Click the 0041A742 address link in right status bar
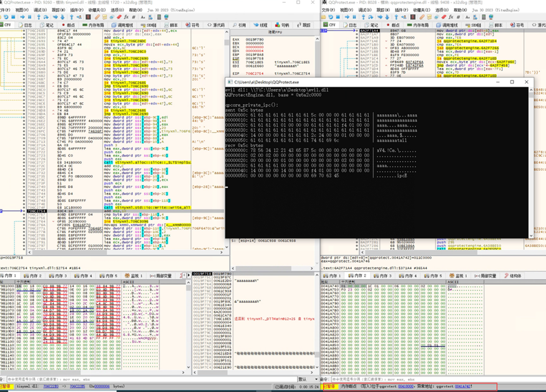 click(x=463, y=386)
